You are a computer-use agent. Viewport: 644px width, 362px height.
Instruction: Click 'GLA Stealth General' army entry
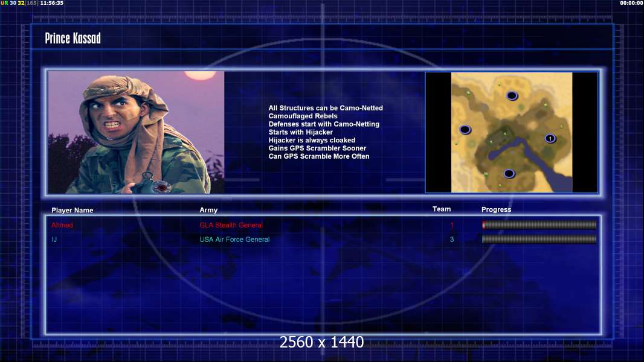pos(231,225)
